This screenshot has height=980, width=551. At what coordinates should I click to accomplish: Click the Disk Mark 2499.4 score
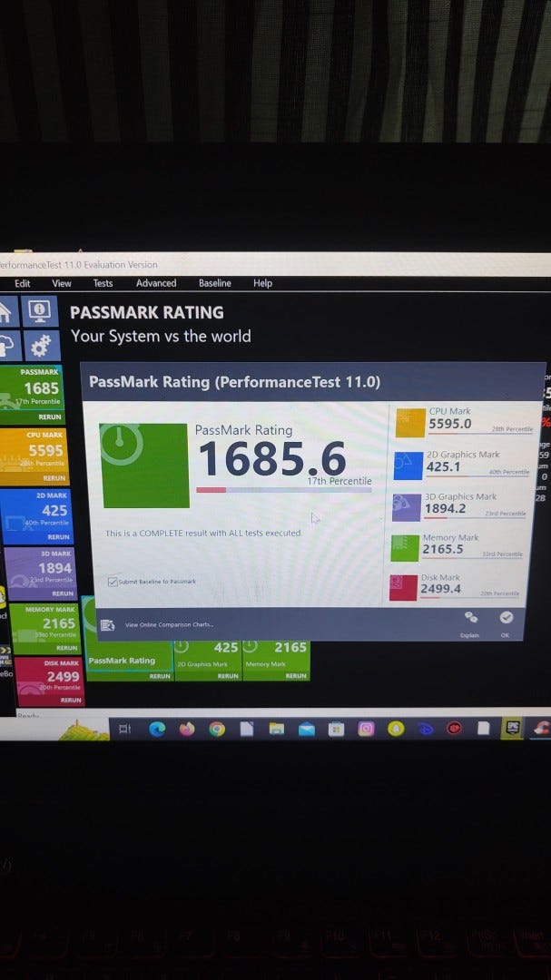441,589
